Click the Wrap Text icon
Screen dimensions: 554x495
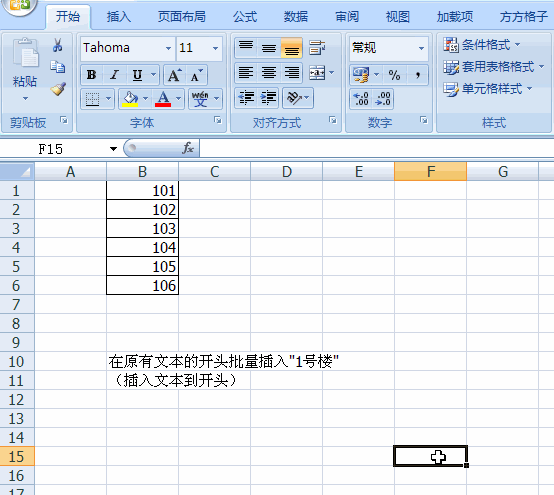coord(317,47)
